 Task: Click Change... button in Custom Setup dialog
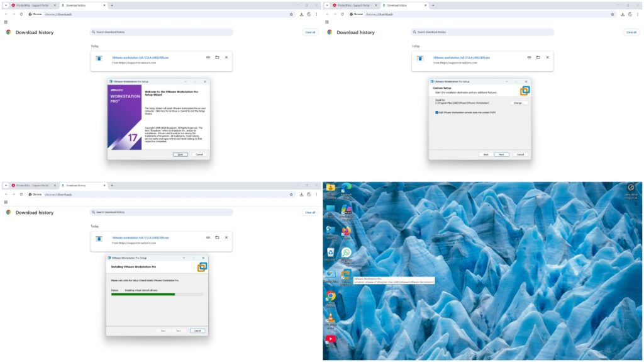point(519,102)
